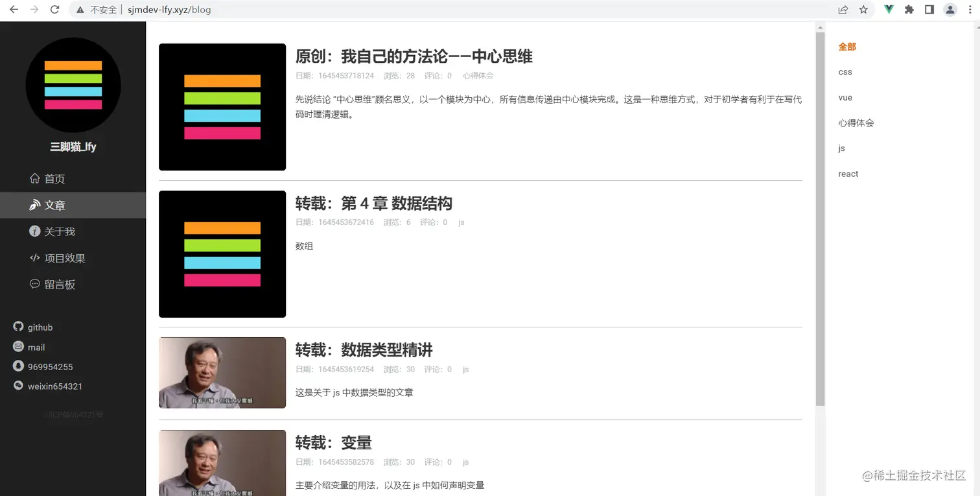Click thumbnail of 中心思维 article

tap(222, 107)
